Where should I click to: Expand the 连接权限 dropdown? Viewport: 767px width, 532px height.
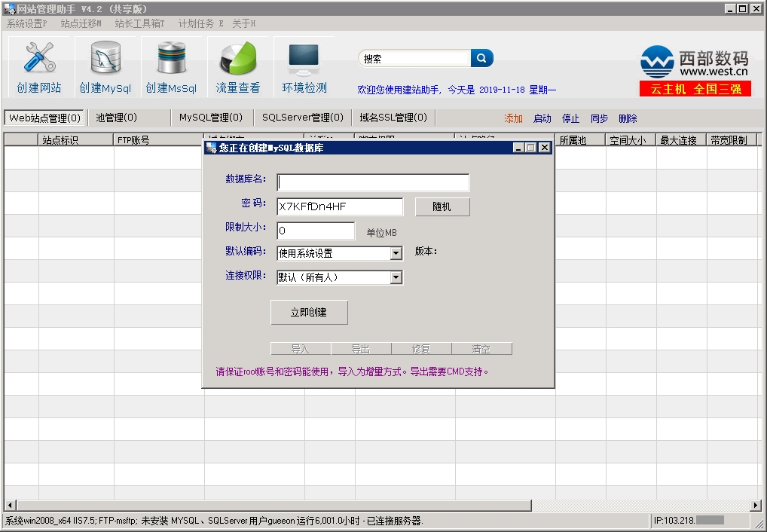point(396,278)
